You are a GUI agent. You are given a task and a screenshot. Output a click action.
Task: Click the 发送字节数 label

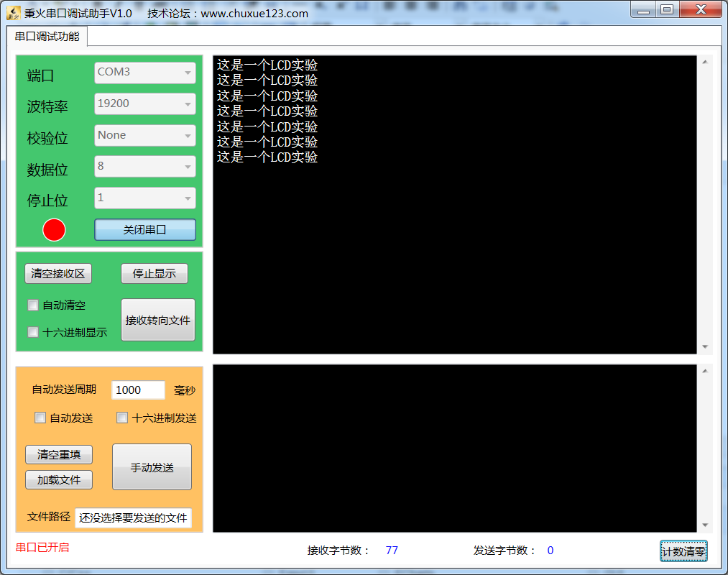click(x=504, y=551)
